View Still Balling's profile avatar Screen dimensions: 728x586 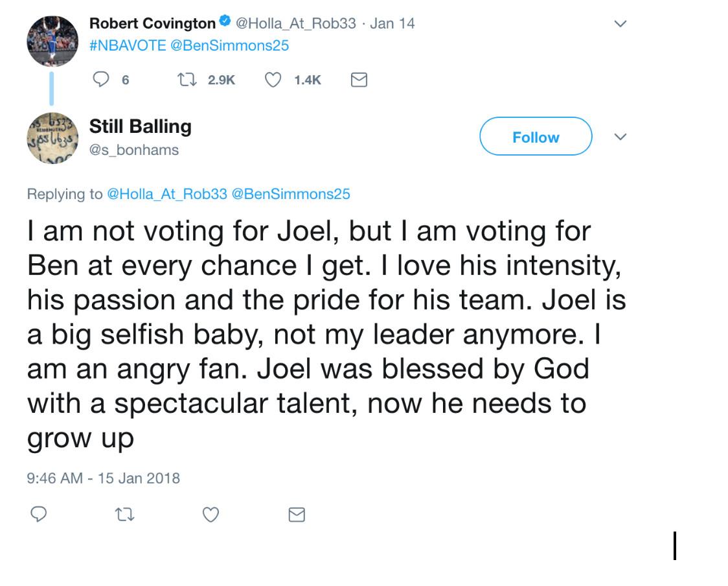coord(52,139)
